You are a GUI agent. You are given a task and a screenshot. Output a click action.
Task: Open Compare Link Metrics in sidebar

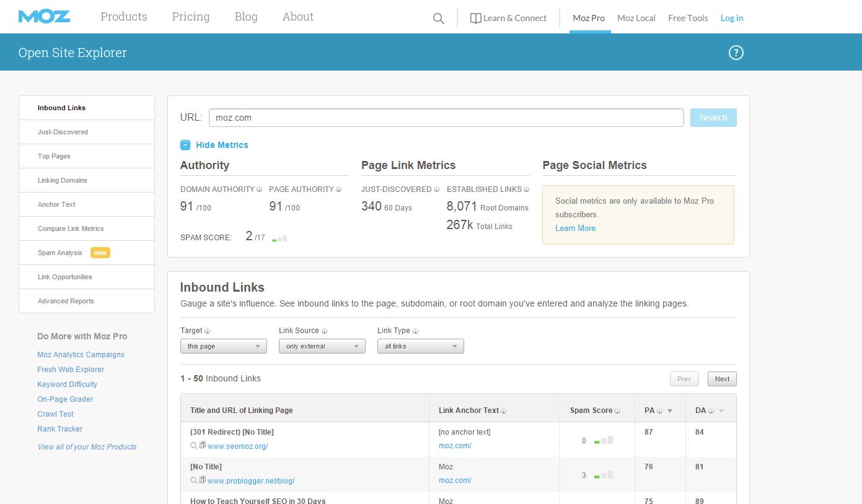coord(87,228)
